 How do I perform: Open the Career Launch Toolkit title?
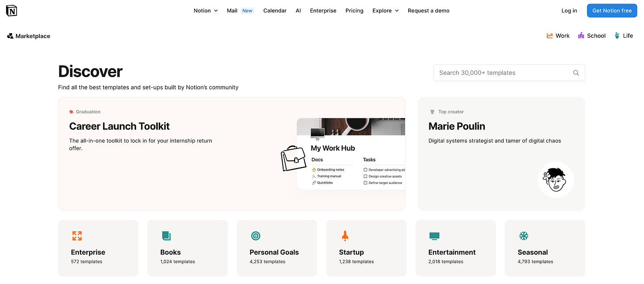click(119, 126)
